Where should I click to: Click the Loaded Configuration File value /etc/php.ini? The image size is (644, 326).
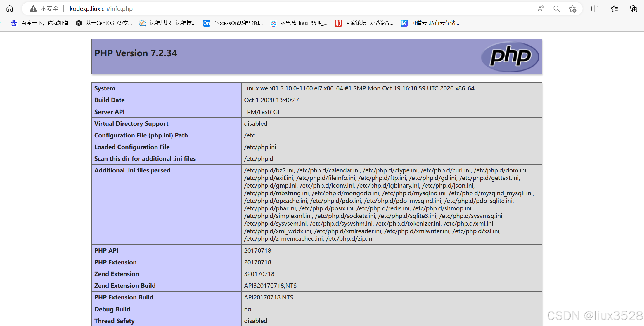click(260, 147)
